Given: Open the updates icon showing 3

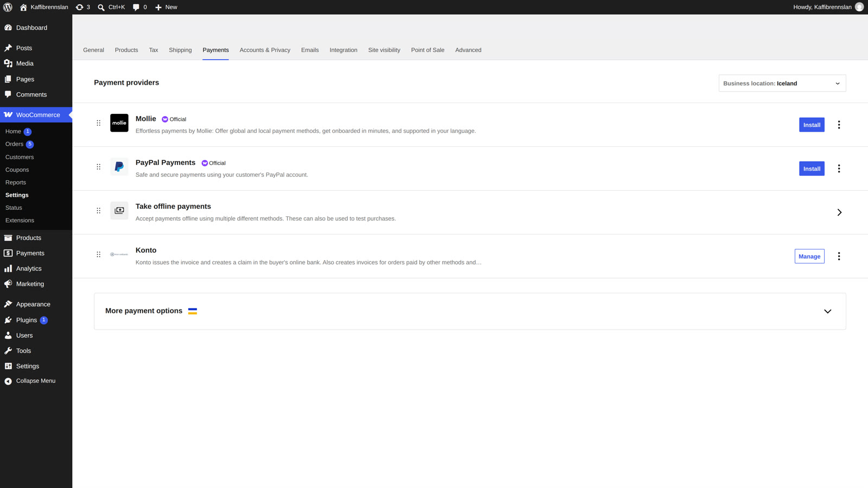Looking at the screenshot, I should [x=83, y=7].
